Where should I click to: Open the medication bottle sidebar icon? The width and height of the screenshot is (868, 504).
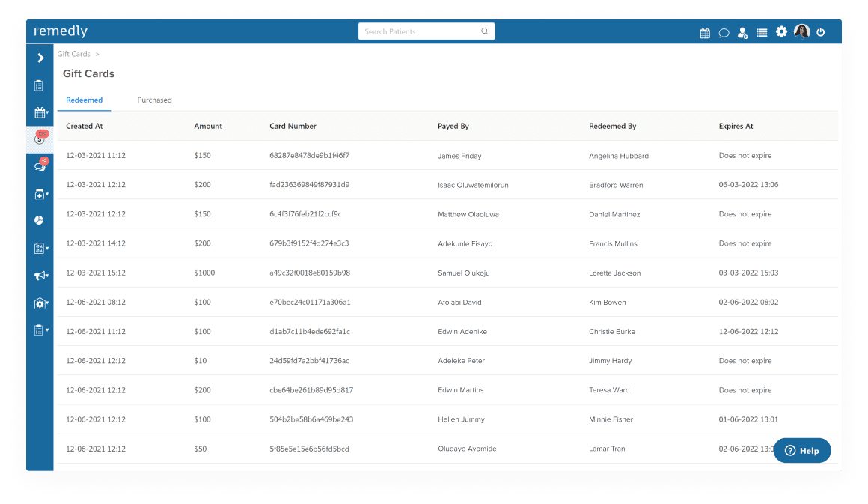(40, 194)
